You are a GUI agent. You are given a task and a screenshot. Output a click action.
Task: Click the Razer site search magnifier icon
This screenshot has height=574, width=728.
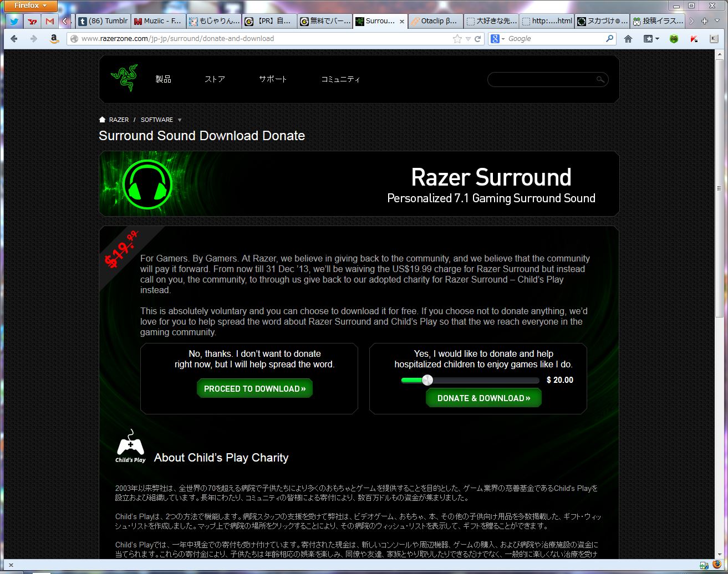point(600,80)
